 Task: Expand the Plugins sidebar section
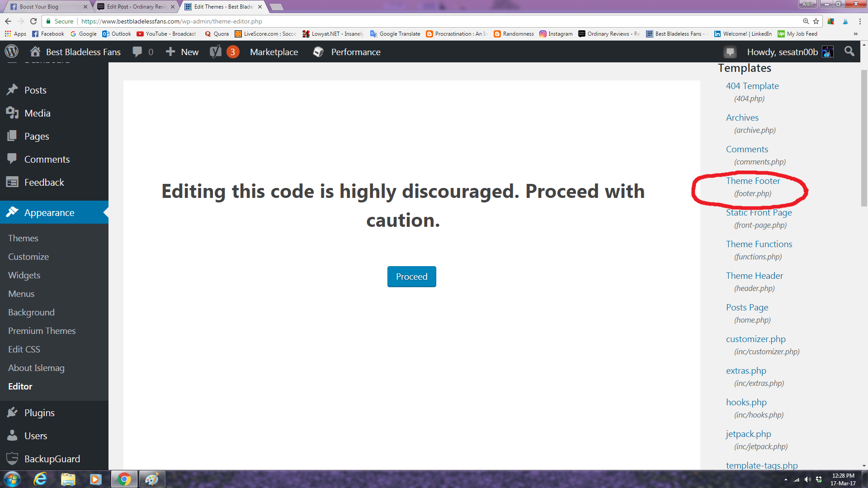click(39, 413)
